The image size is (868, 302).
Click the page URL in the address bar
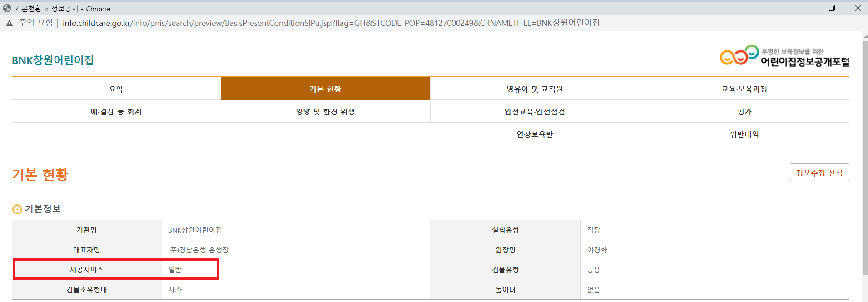click(x=331, y=23)
